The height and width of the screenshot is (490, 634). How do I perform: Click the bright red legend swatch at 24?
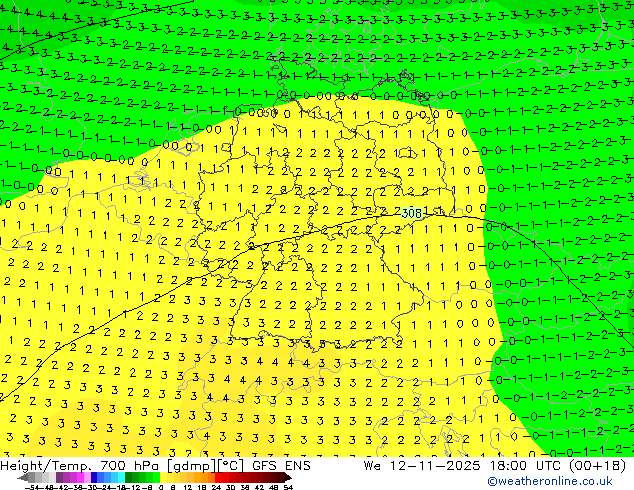pos(218,477)
